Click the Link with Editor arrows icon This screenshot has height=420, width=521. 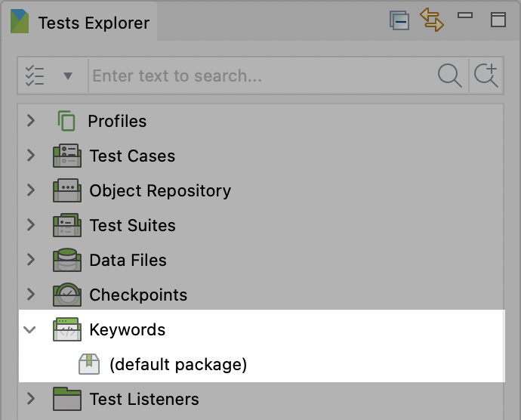pyautogui.click(x=433, y=20)
